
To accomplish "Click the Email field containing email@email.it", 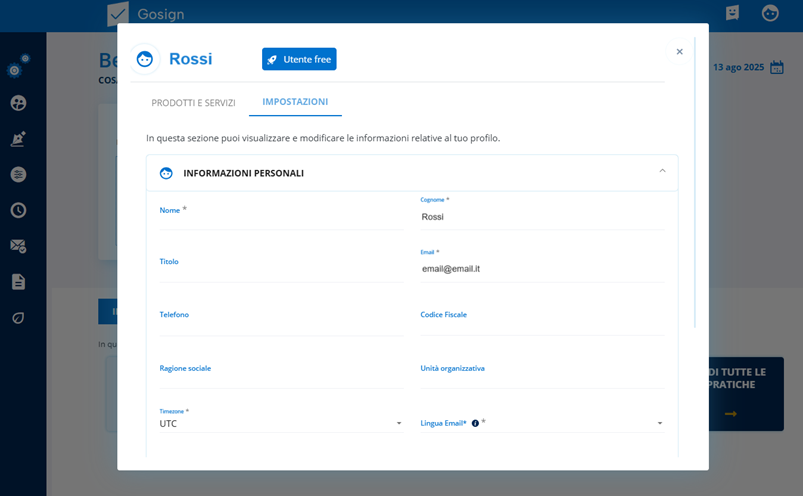I will [x=541, y=269].
